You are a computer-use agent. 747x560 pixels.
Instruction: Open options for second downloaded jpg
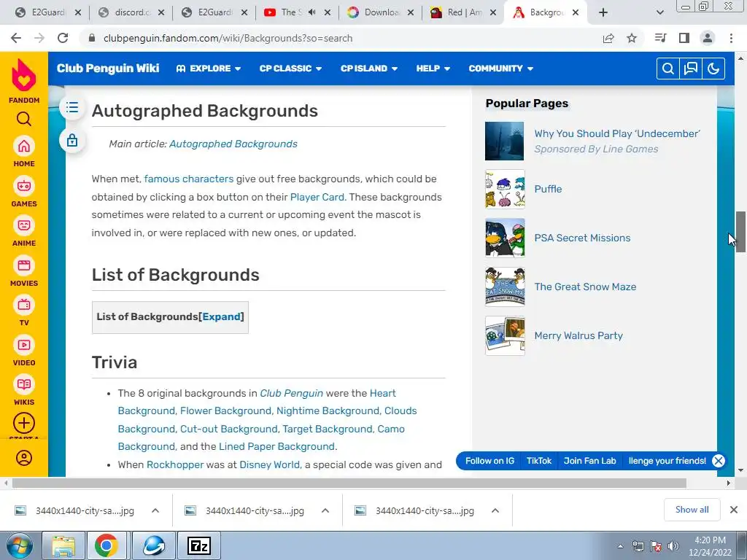click(x=325, y=510)
